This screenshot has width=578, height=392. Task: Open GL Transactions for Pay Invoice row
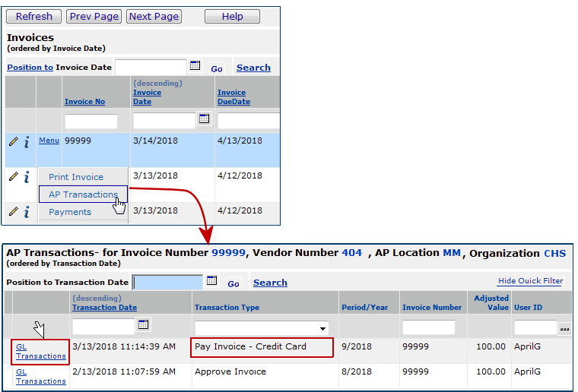pos(40,351)
